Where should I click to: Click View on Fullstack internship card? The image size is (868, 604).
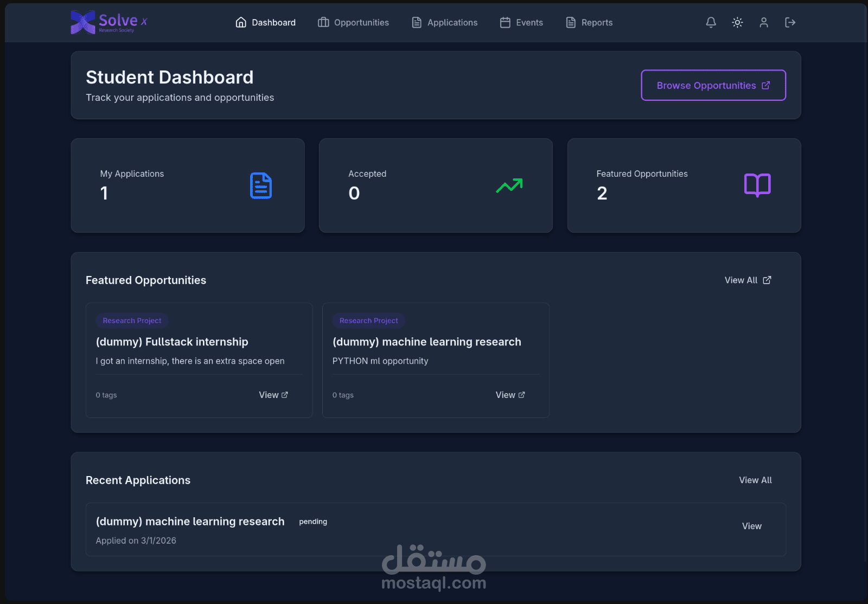pyautogui.click(x=273, y=395)
